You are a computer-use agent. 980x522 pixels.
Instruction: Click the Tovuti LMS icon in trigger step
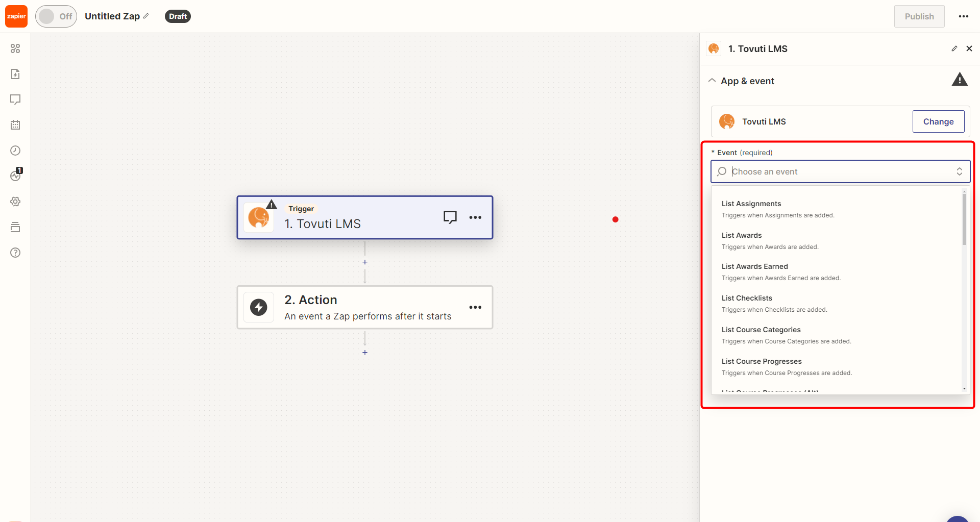tap(259, 217)
